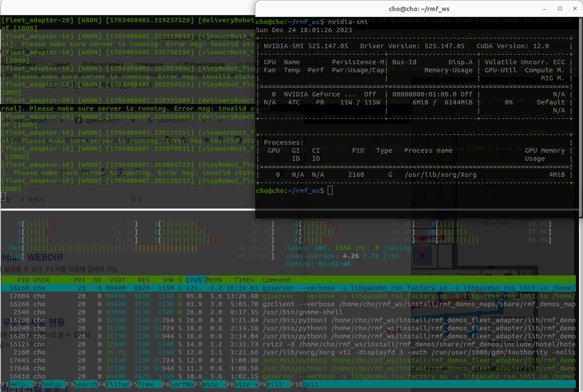Close the nvidia-smi terminal window
The image size is (583, 392).
tap(574, 8)
